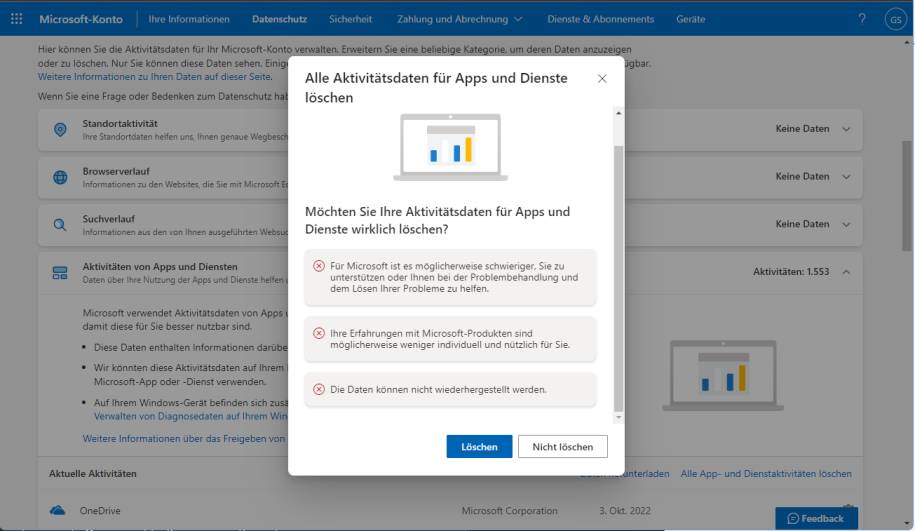The width and height of the screenshot is (915, 531).
Task: Open the GS account profile avatar
Action: (x=895, y=19)
